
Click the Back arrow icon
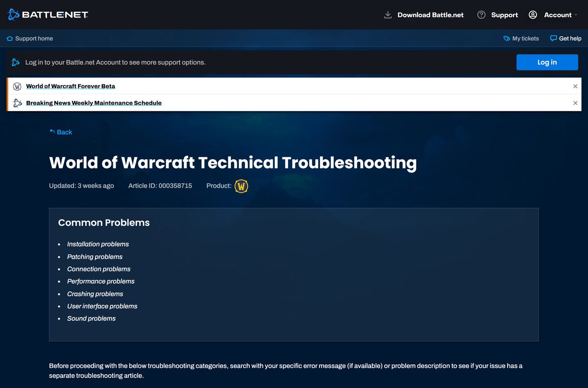(52, 131)
